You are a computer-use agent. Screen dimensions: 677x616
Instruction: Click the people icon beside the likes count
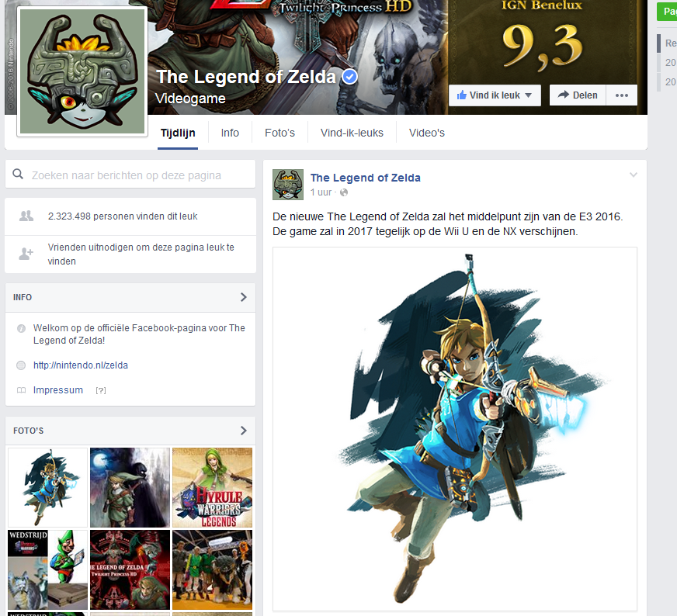click(26, 216)
